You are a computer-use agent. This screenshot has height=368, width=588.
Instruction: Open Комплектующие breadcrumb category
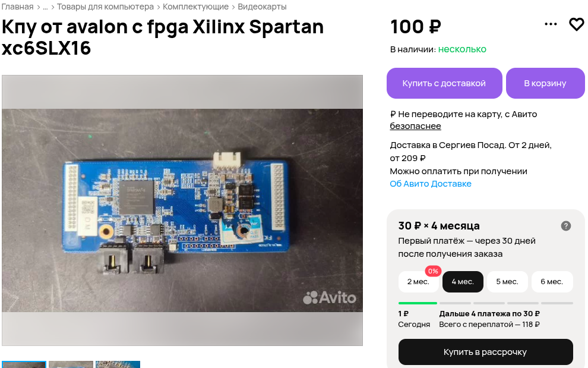pyautogui.click(x=195, y=7)
